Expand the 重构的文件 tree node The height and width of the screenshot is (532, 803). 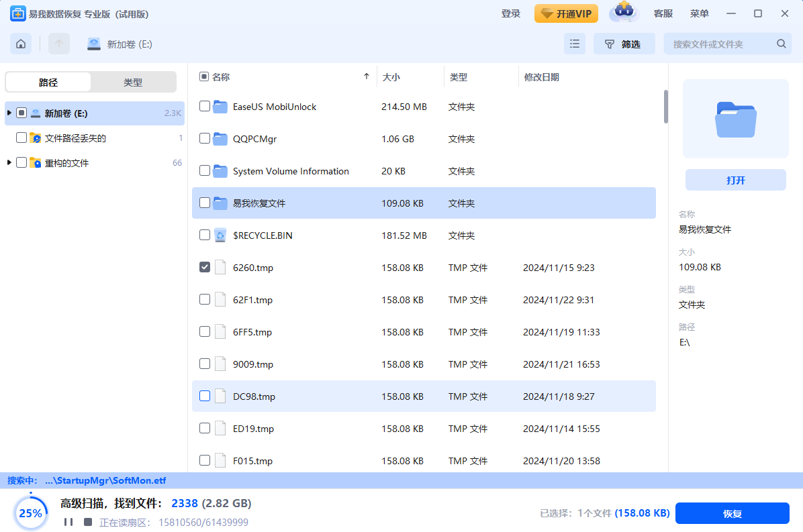pos(9,162)
